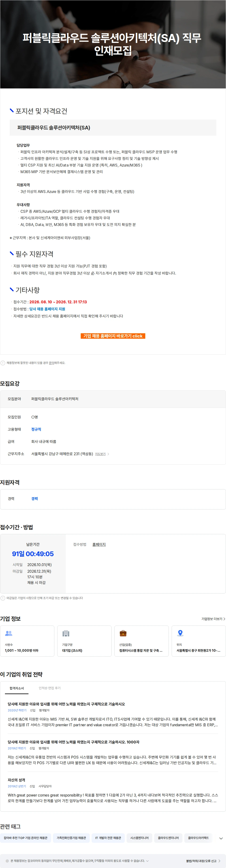Click the 시작일 2026.10.01(목) date
The height and width of the screenshot is (868, 226).
pyautogui.click(x=39, y=565)
